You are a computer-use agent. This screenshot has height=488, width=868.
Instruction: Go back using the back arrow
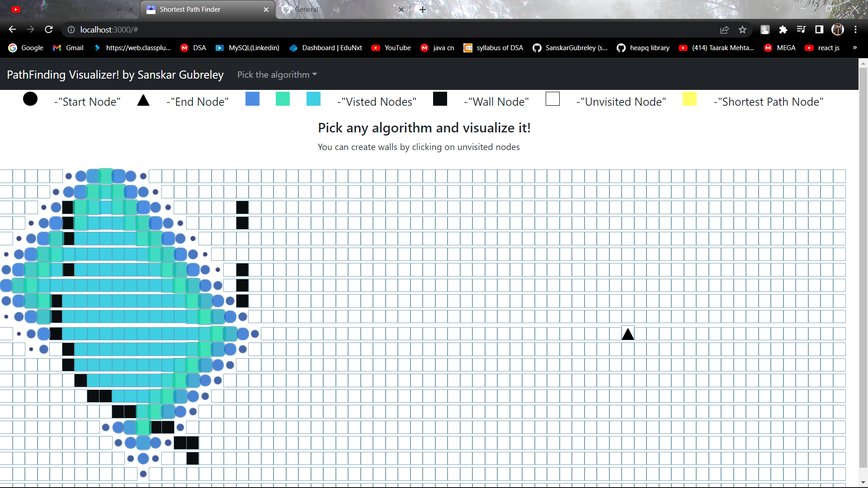[x=12, y=29]
